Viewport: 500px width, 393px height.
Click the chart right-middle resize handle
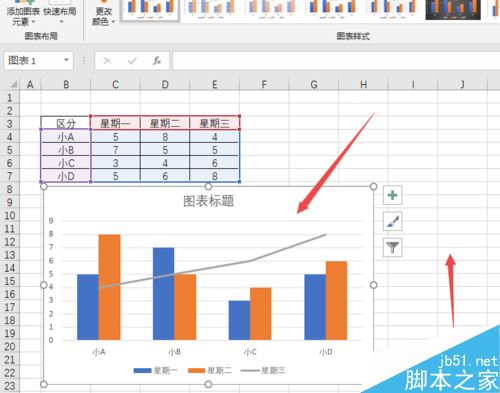[x=373, y=285]
